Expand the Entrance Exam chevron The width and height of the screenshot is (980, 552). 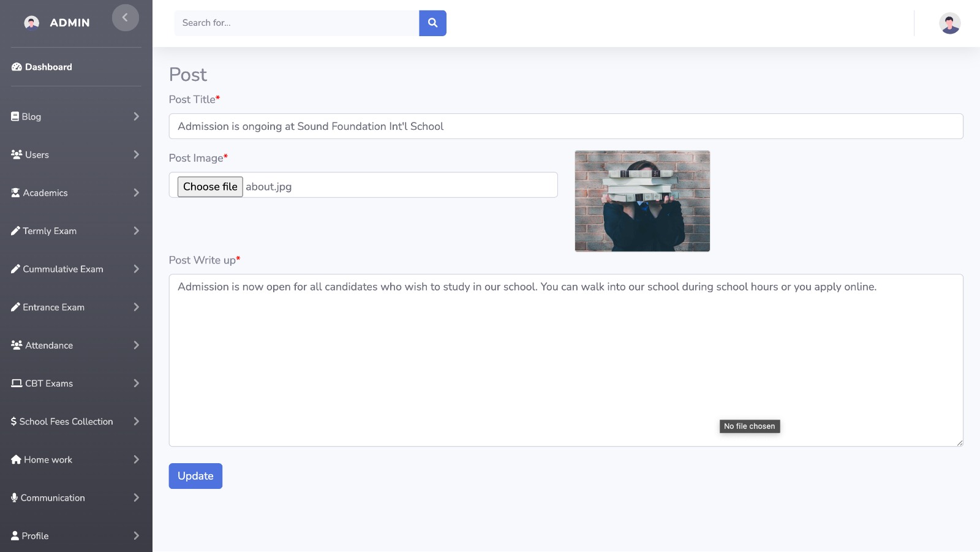[136, 307]
